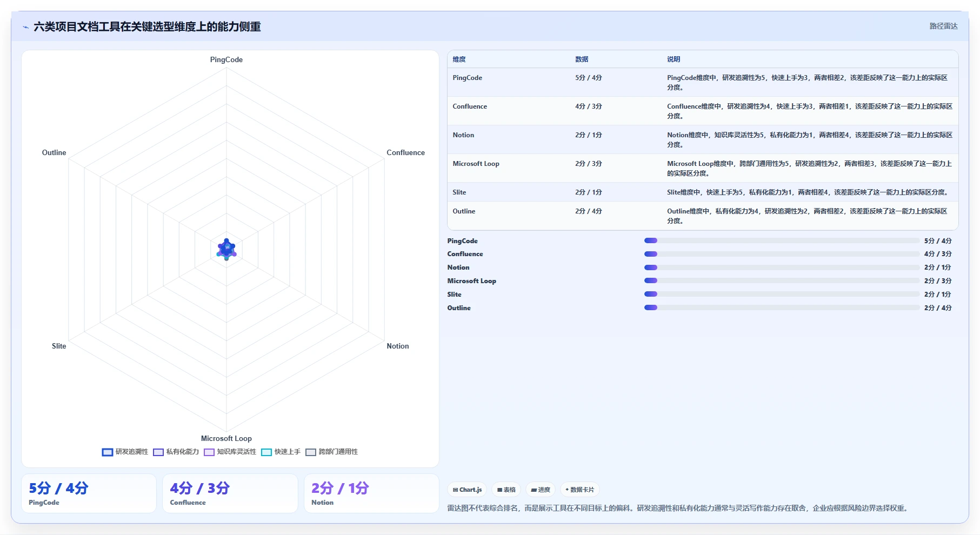Click 2分 / 3分 in the Microsoft Loop table row
The width and height of the screenshot is (980, 535).
pos(589,164)
